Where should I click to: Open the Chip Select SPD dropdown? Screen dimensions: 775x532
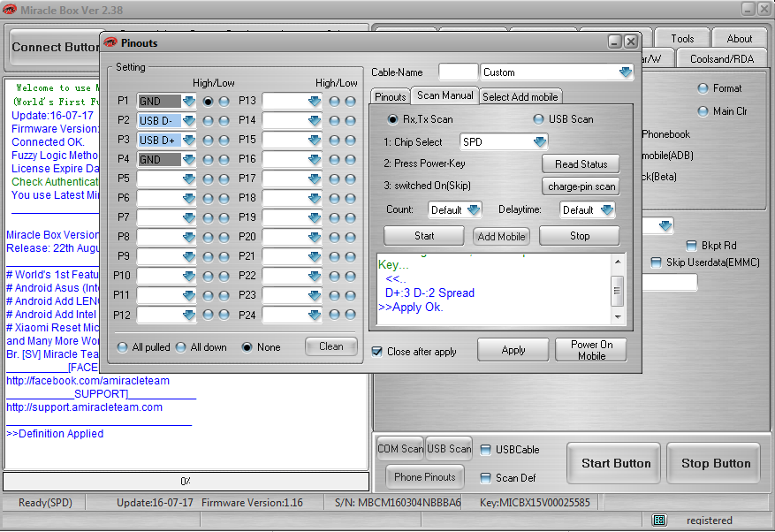(540, 142)
